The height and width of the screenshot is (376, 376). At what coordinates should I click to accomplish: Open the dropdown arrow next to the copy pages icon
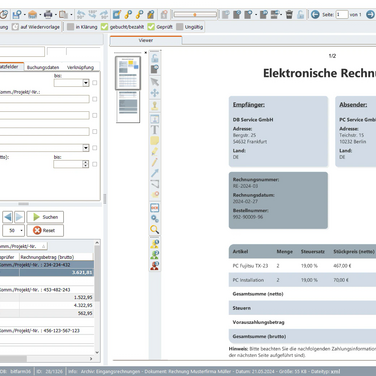71,15
